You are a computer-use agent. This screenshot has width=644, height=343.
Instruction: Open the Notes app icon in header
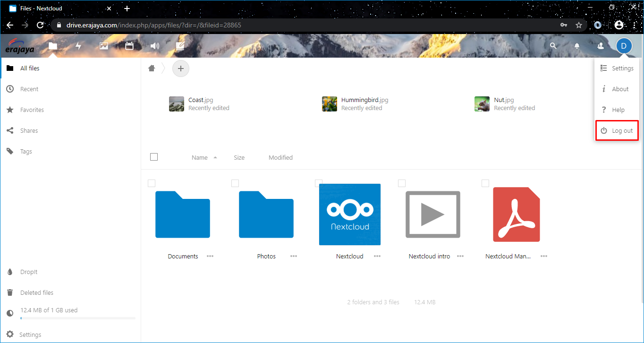(180, 46)
